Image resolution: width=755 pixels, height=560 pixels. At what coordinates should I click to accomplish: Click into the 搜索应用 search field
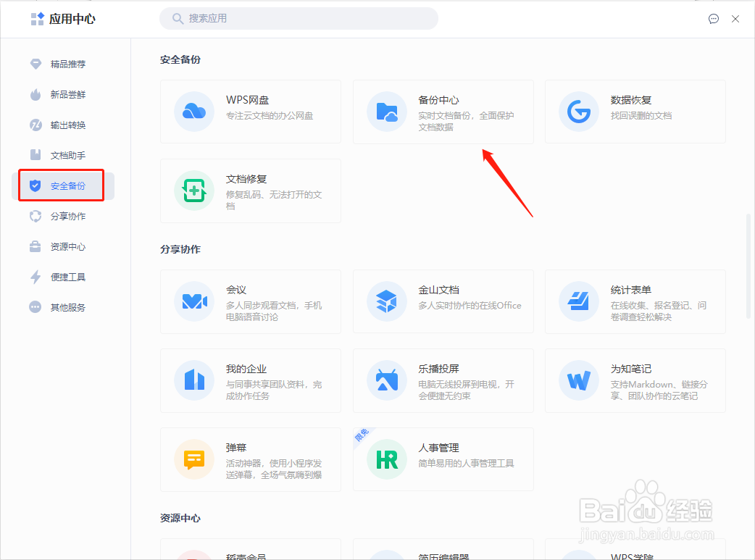point(299,18)
